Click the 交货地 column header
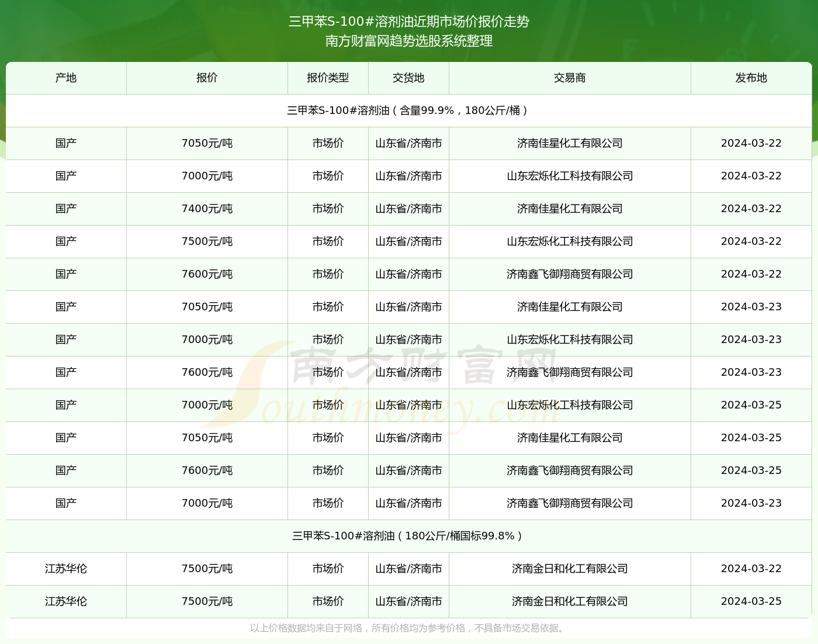This screenshot has width=818, height=644. tap(408, 78)
